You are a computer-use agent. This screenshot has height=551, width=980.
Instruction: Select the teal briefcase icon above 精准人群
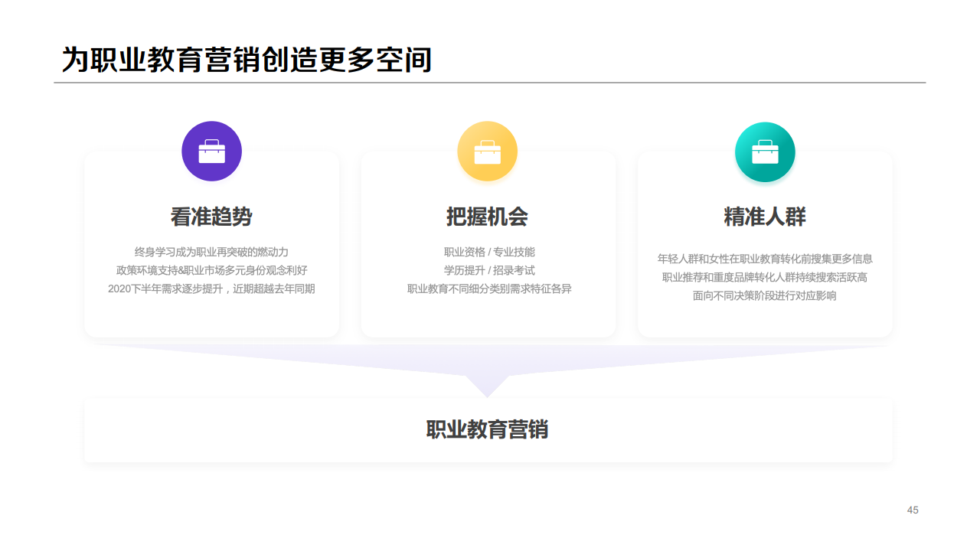click(765, 152)
